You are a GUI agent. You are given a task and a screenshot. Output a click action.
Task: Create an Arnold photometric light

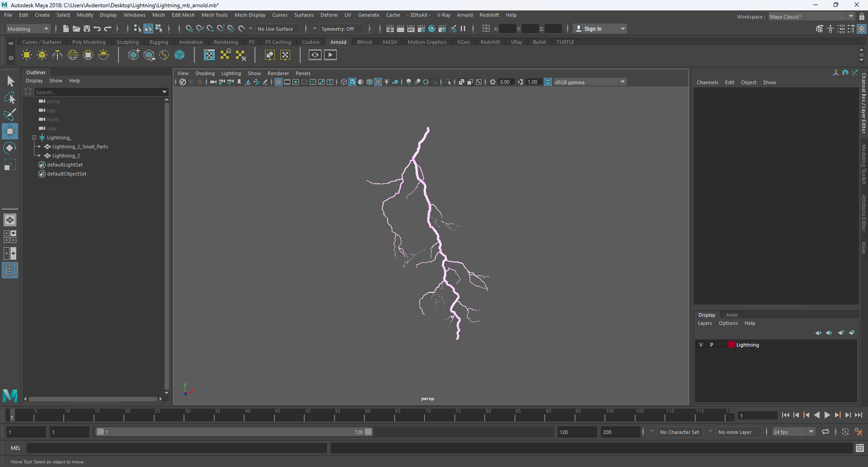[57, 55]
